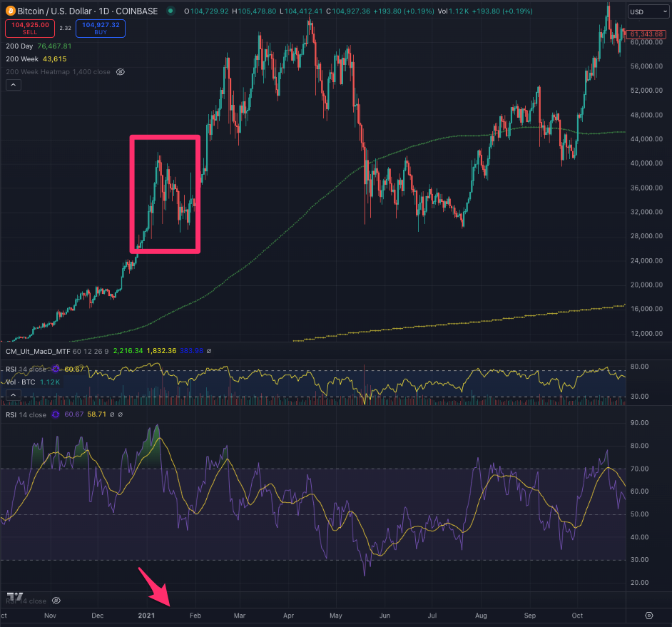The image size is (672, 627).
Task: Click the SELL 104,925.00 button
Action: point(29,29)
